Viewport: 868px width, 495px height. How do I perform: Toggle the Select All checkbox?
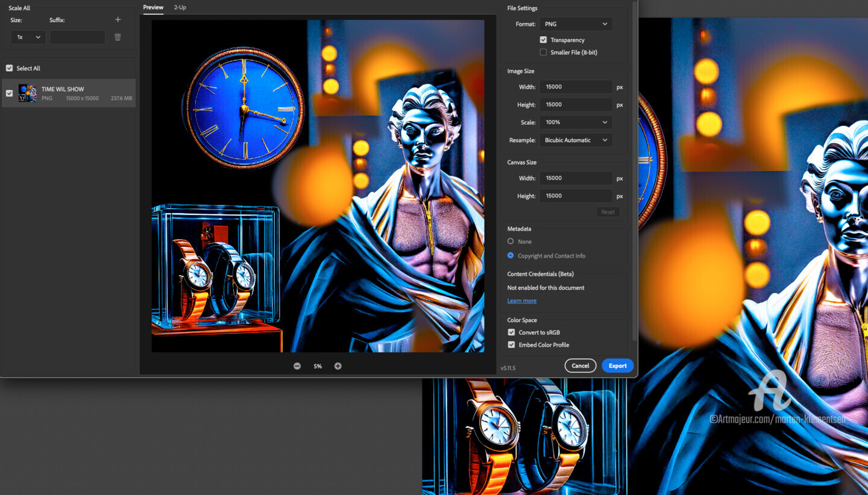[9, 68]
